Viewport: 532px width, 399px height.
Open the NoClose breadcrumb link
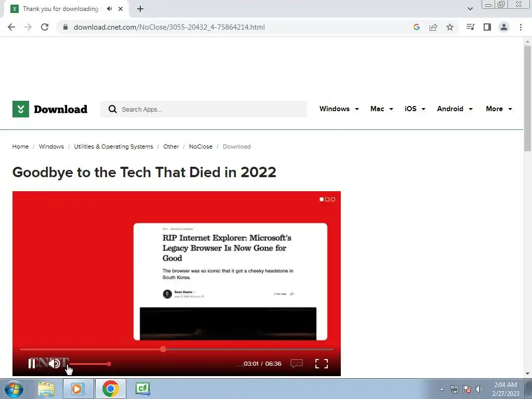click(201, 147)
